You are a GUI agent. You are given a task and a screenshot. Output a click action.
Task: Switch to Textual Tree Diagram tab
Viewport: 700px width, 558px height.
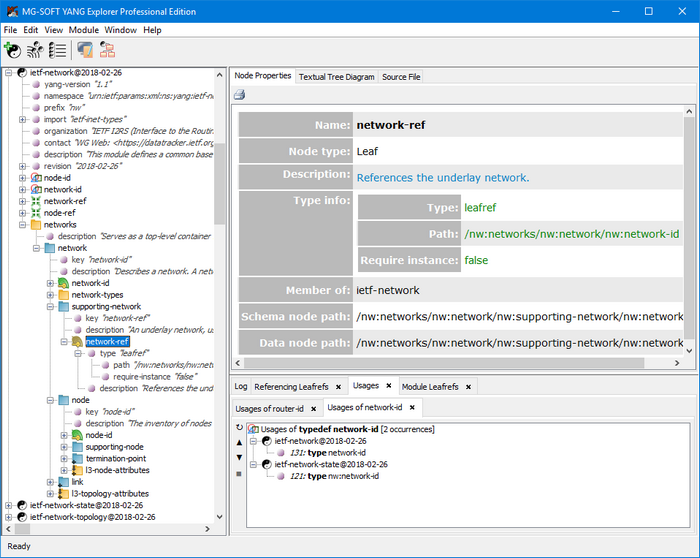click(337, 77)
